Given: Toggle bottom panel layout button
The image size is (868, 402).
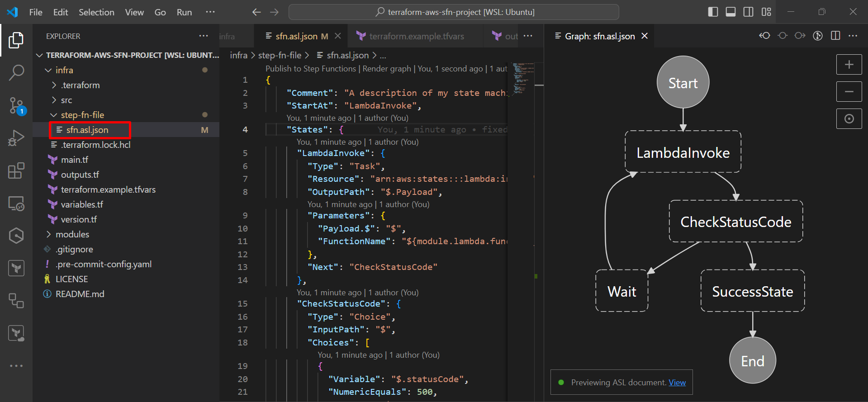Looking at the screenshot, I should (730, 12).
